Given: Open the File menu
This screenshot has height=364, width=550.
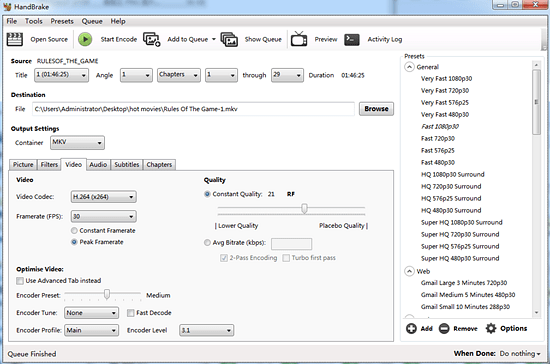Looking at the screenshot, I should click(x=12, y=21).
